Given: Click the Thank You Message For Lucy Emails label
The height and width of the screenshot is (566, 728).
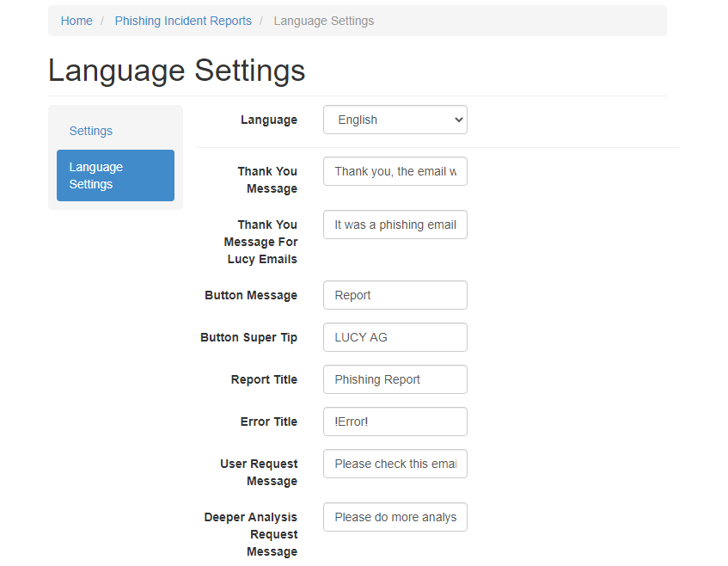Looking at the screenshot, I should 260,242.
